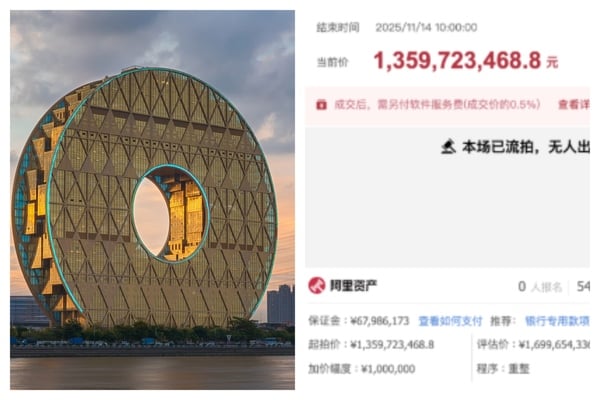Click the gavel icon beside 本场已流拍
Viewport: 600px width, 400px height.
448,147
